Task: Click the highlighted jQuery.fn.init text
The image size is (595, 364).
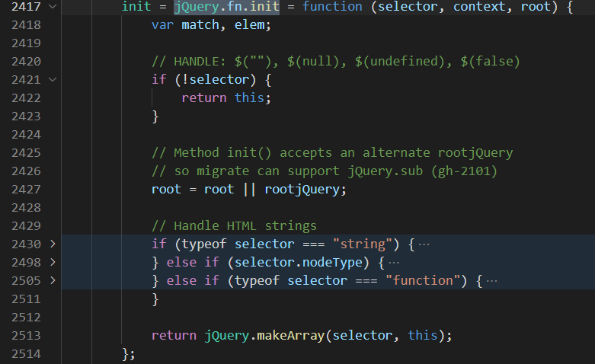Action: (226, 7)
